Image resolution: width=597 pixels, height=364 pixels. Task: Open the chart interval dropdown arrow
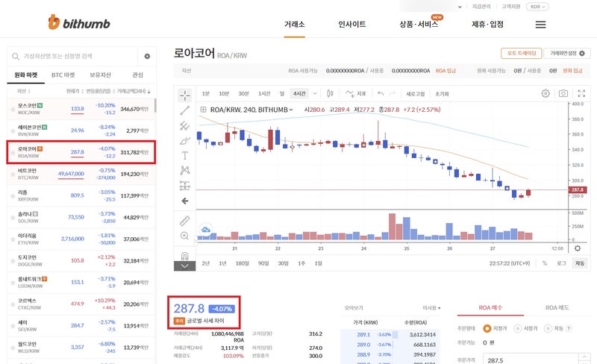pos(315,93)
